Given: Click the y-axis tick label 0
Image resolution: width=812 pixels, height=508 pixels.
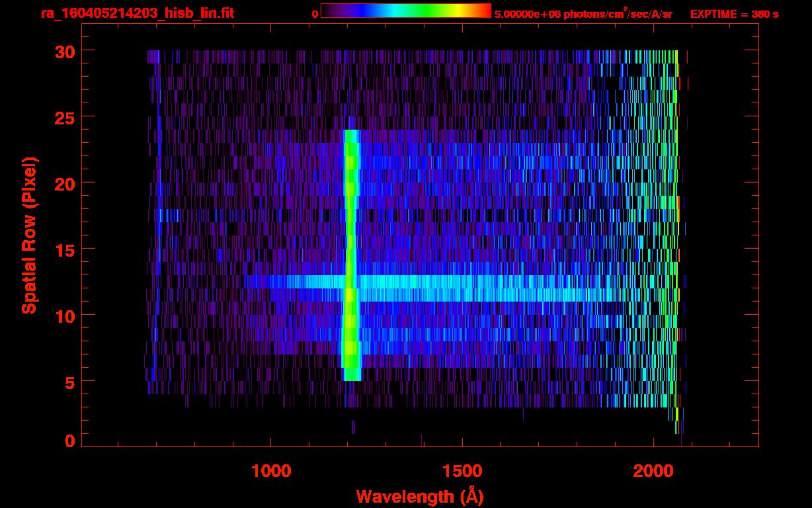Looking at the screenshot, I should pyautogui.click(x=71, y=441).
